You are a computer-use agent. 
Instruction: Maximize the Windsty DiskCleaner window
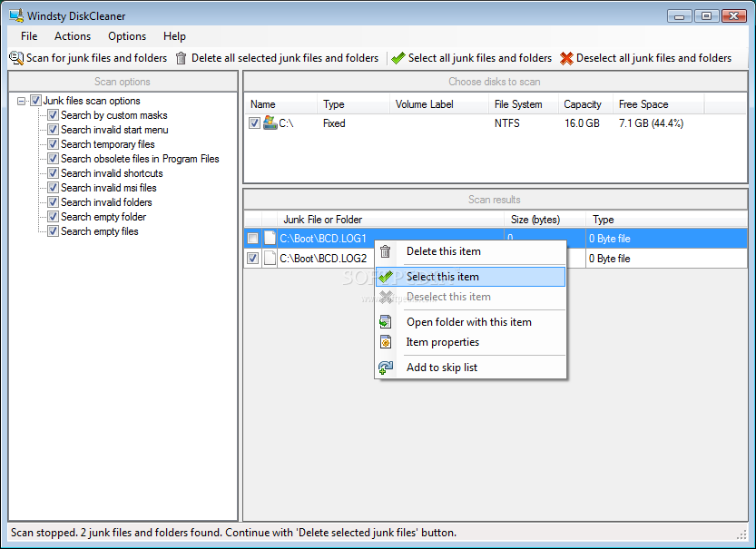[706, 16]
